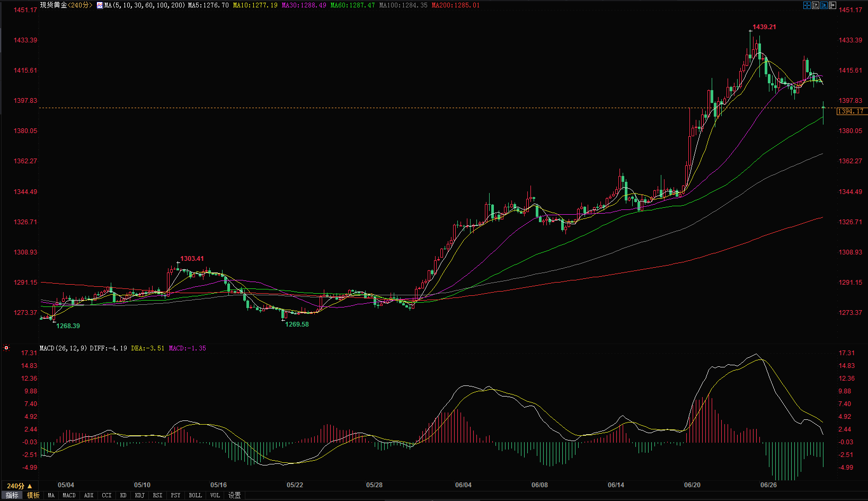Click the MA indicator chart icon
Screen dimensions: 868x501
click(x=100, y=5)
